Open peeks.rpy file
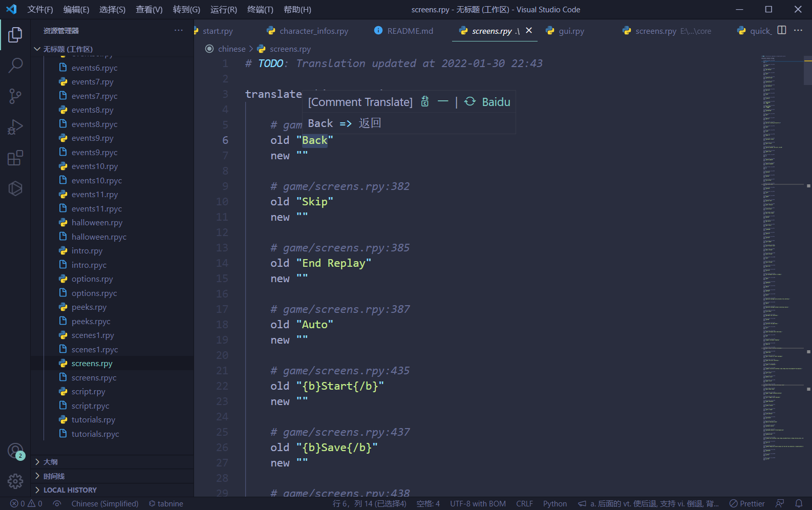This screenshot has height=510, width=812. (x=89, y=307)
